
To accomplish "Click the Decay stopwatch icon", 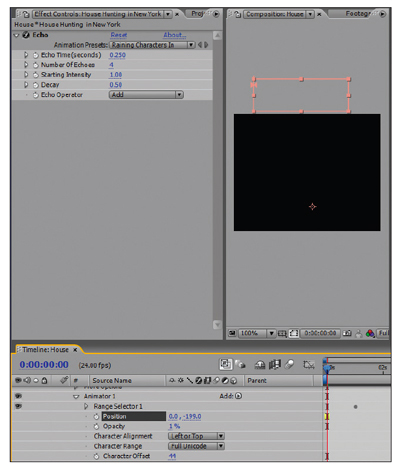I will [35, 85].
